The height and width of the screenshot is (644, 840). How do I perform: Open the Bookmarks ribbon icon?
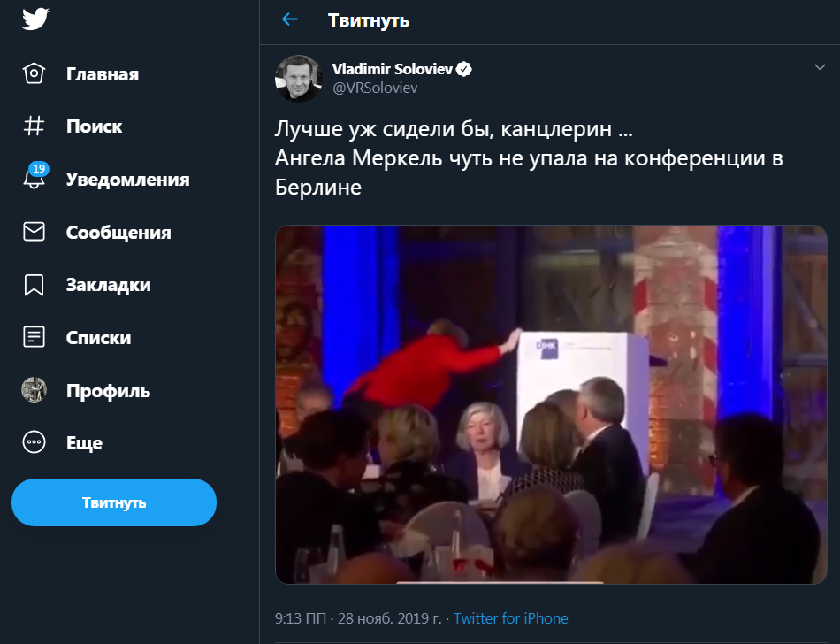pos(34,285)
